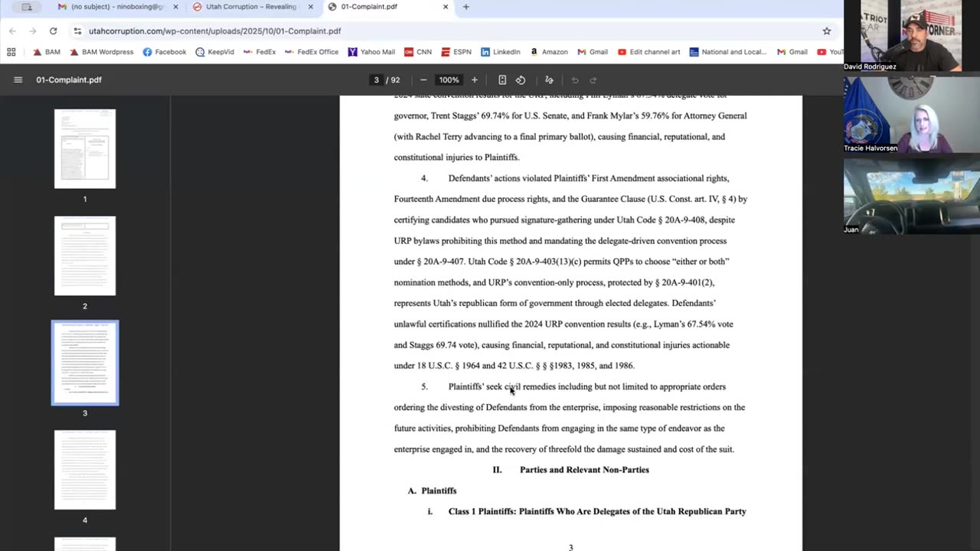Select page 4 thumbnail
Screen dimensions: 980x551
(x=85, y=470)
